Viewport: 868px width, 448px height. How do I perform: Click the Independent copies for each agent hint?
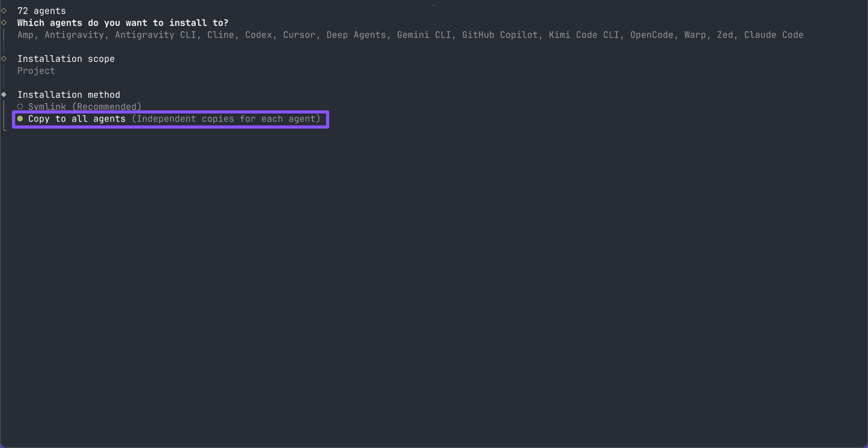tap(226, 119)
